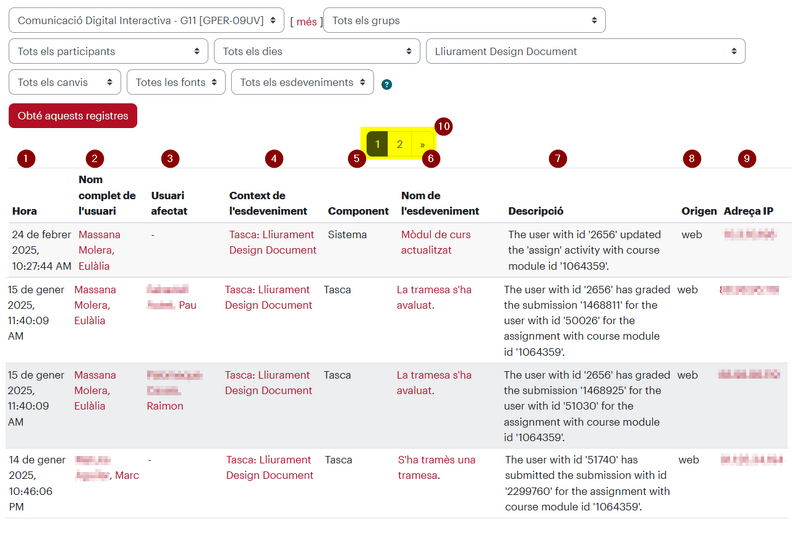800x537 pixels.
Task: Open the Mòdul de curs actualitzat event link
Action: tap(436, 242)
